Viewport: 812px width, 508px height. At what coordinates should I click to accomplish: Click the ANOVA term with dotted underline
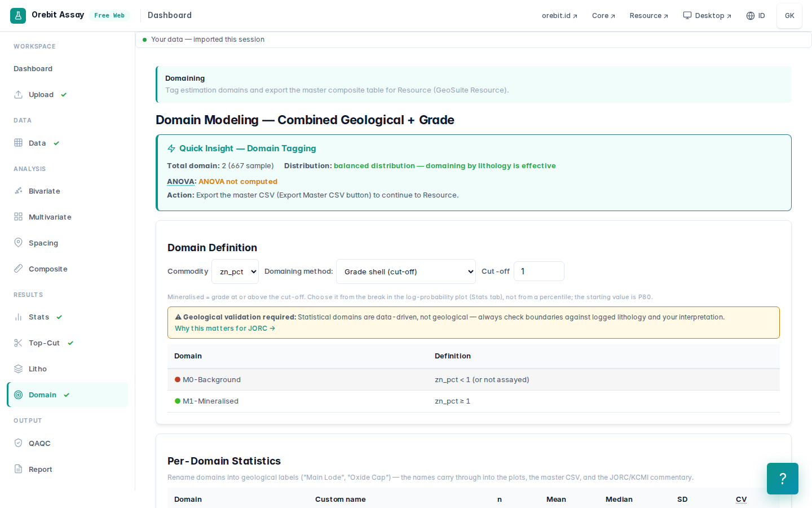[x=180, y=182]
